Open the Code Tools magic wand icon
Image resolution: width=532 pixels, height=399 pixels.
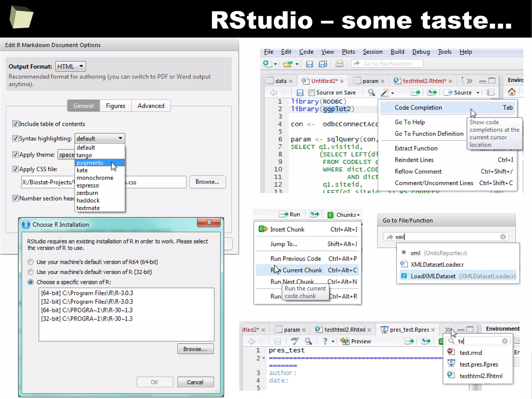coord(385,93)
